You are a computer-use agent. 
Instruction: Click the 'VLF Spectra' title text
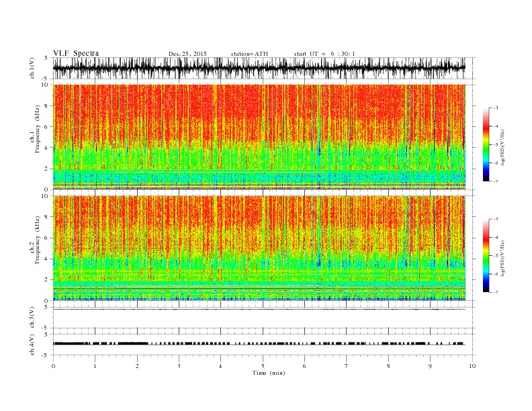(76, 53)
